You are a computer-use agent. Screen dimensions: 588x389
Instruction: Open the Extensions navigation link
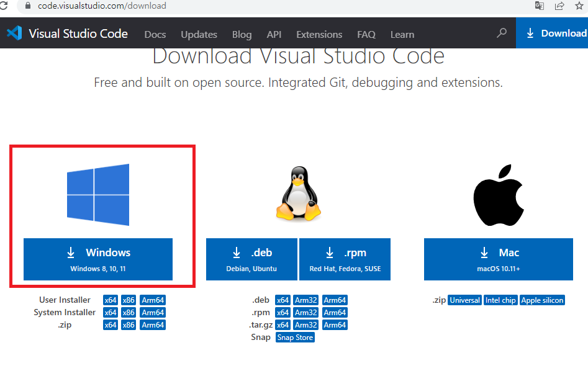[319, 35]
